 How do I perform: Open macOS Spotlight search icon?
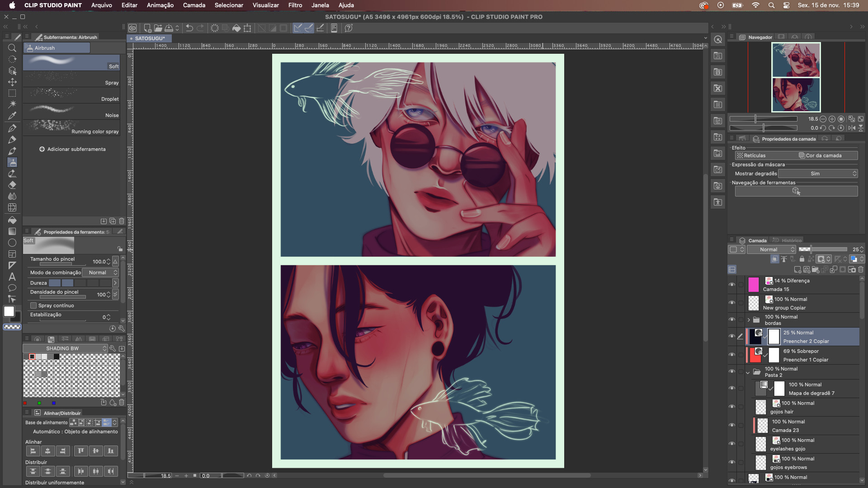772,5
